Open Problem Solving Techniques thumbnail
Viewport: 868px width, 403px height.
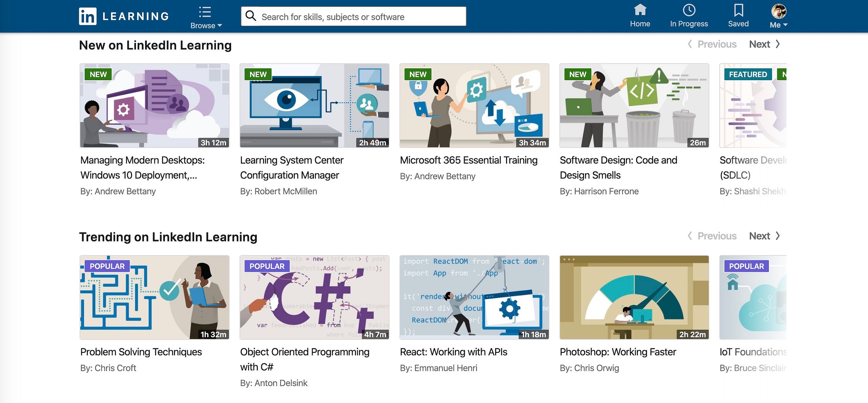pyautogui.click(x=154, y=297)
